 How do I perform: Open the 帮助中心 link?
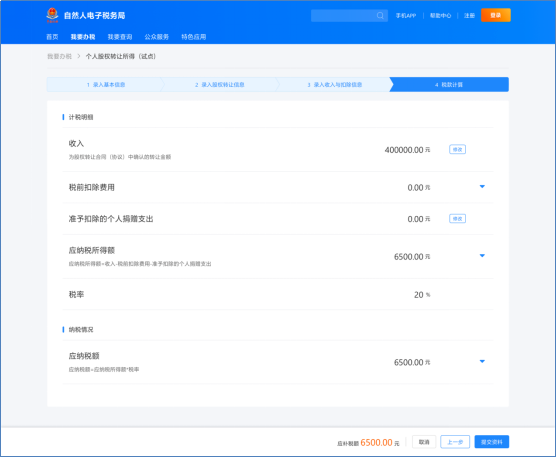coord(440,16)
